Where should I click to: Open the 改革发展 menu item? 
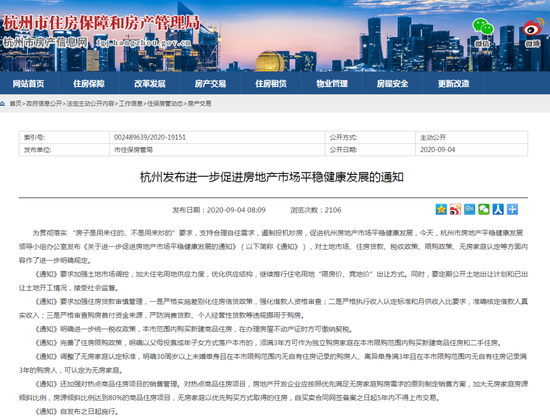coord(149,83)
